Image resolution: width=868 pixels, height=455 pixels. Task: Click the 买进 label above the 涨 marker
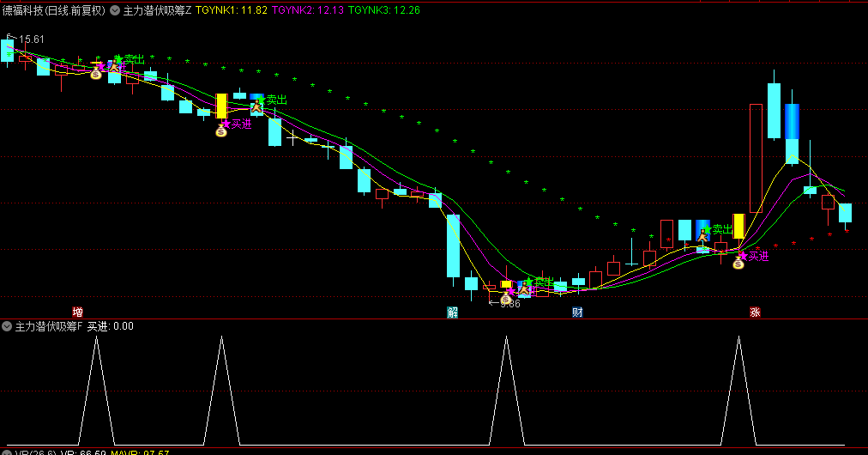click(758, 256)
